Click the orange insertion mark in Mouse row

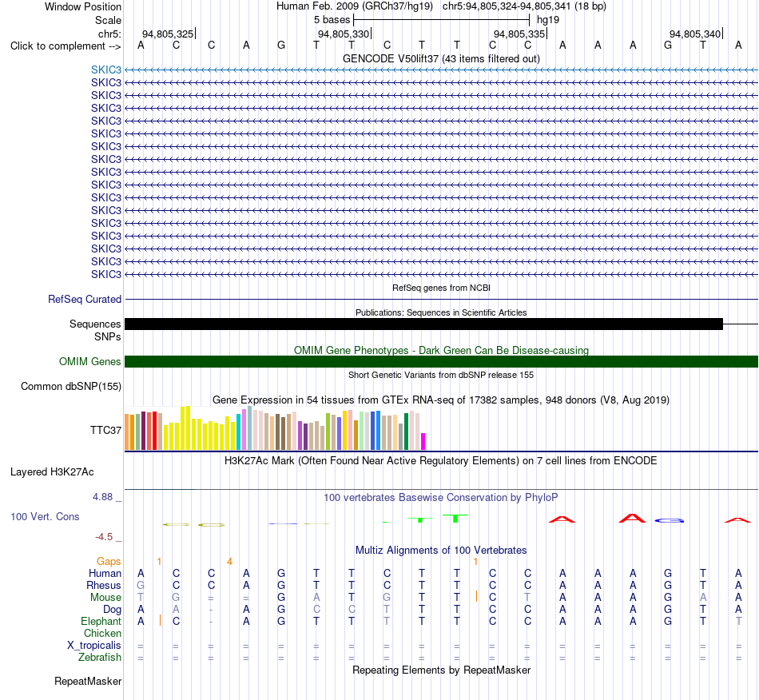tap(476, 596)
